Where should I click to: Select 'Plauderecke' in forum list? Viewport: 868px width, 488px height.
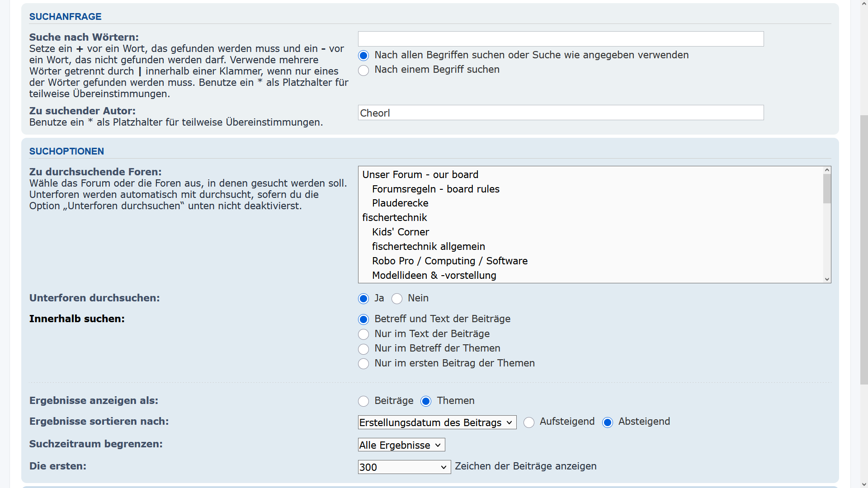pyautogui.click(x=400, y=203)
